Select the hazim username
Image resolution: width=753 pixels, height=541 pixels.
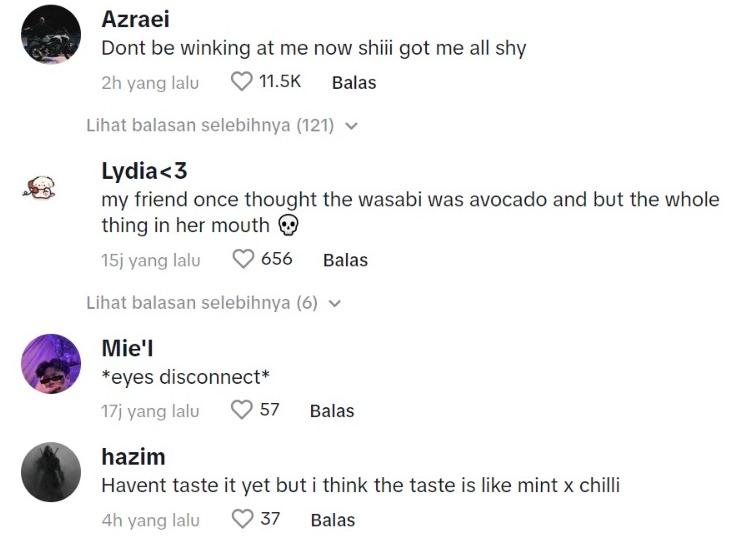(x=133, y=457)
